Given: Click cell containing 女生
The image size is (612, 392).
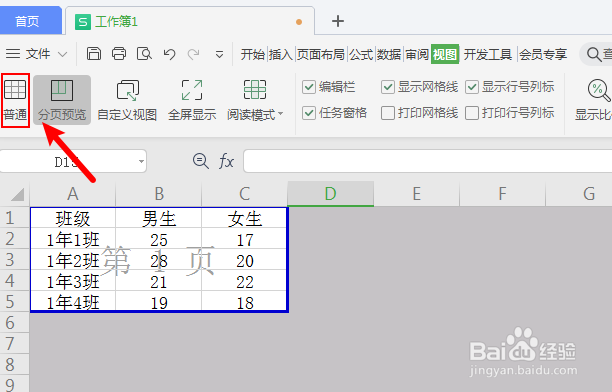Looking at the screenshot, I should point(244,218).
